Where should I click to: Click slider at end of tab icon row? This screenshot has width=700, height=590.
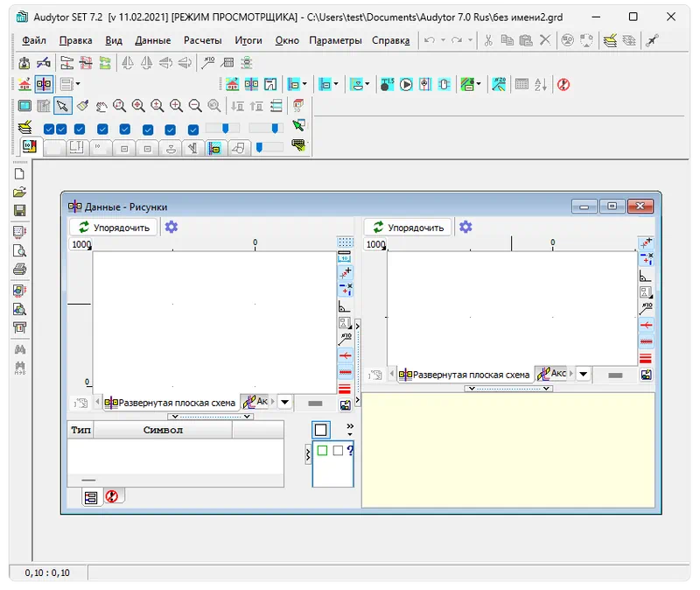tap(269, 147)
